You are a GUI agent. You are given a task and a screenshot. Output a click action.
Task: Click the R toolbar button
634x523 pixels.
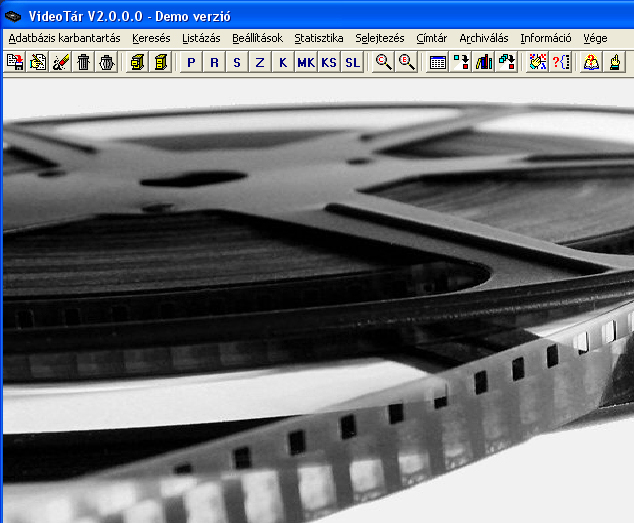pos(214,62)
